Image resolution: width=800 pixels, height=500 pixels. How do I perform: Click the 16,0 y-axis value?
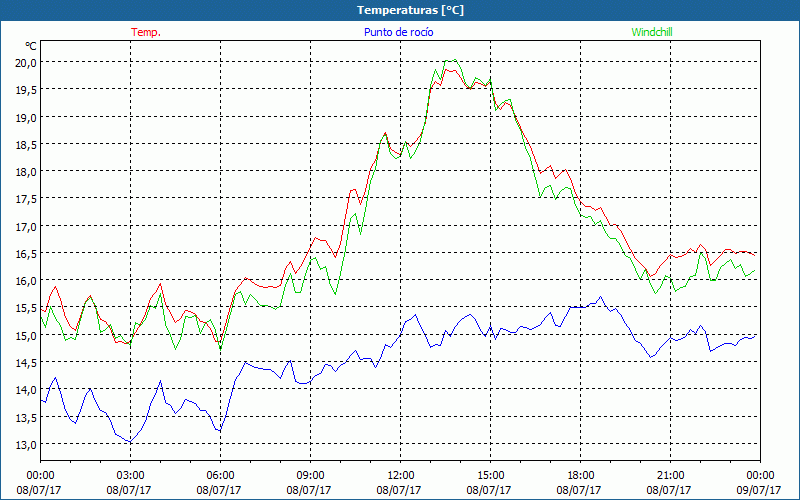pyautogui.click(x=26, y=281)
